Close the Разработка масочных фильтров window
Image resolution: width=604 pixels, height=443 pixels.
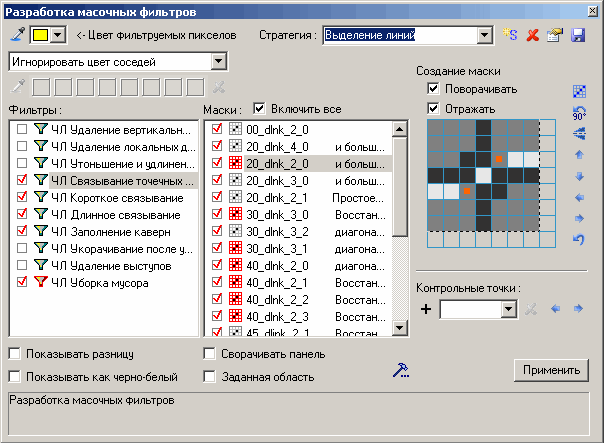pos(593,11)
